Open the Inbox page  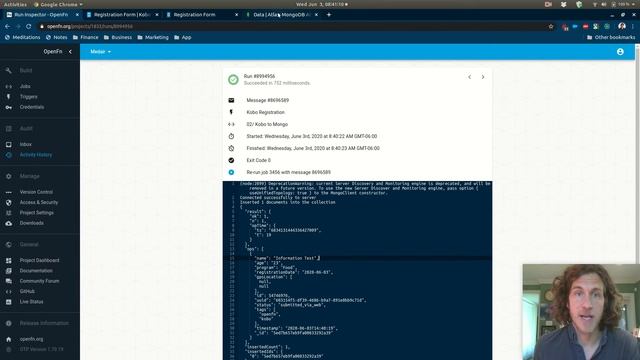[25, 144]
